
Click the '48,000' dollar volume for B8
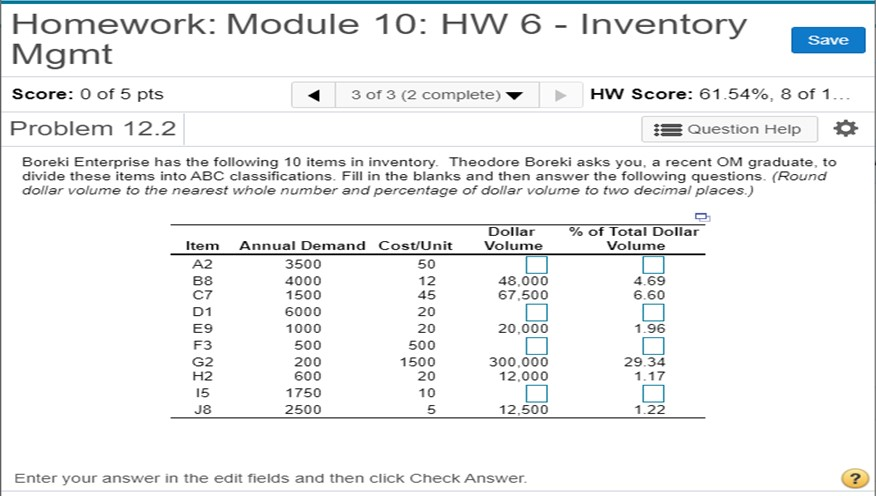[x=523, y=281]
